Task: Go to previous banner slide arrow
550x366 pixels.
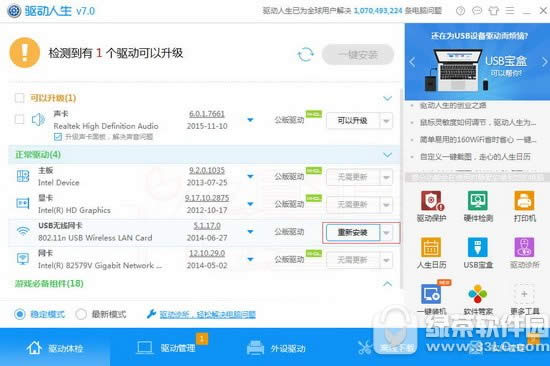Action: [x=412, y=62]
